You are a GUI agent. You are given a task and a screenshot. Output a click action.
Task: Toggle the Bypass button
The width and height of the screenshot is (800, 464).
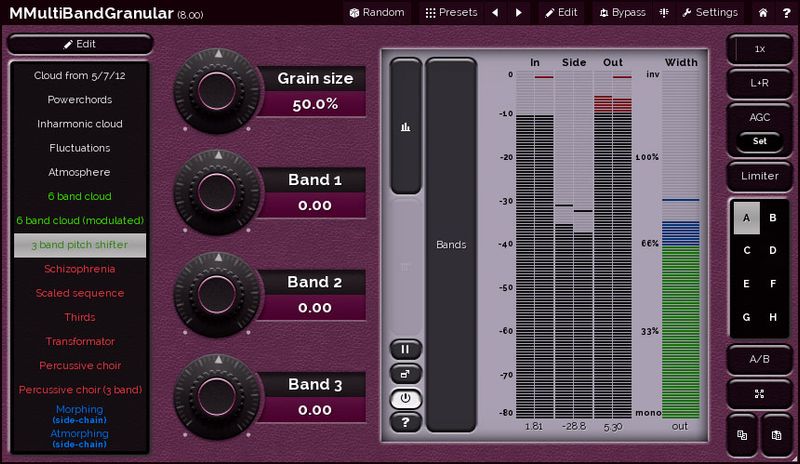coord(622,12)
